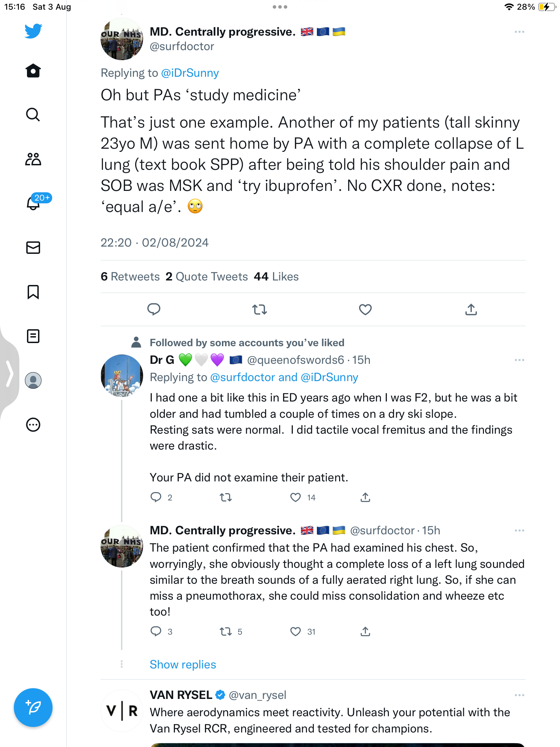Like Dr G's reply with 14 likes
The width and height of the screenshot is (560, 747).
click(x=296, y=497)
